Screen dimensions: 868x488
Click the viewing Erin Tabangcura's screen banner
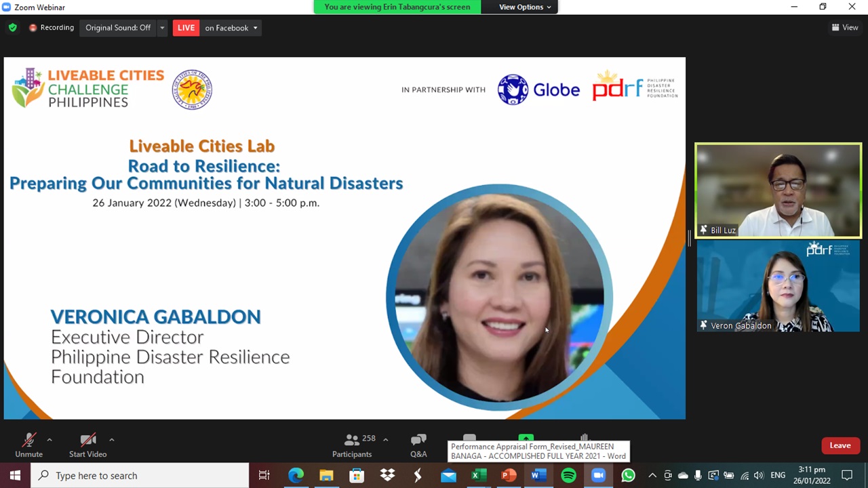(397, 7)
